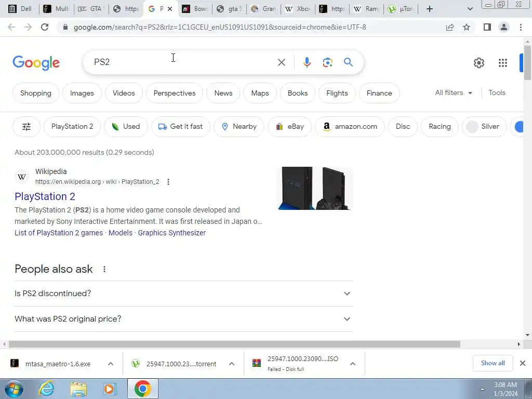Expand 'Is PS2 discontinued?' question
This screenshot has height=399, width=532.
click(184, 294)
